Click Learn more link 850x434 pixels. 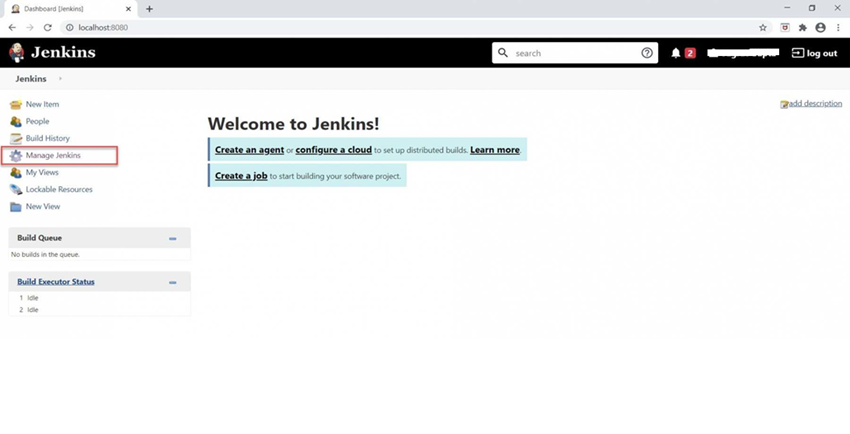[495, 150]
